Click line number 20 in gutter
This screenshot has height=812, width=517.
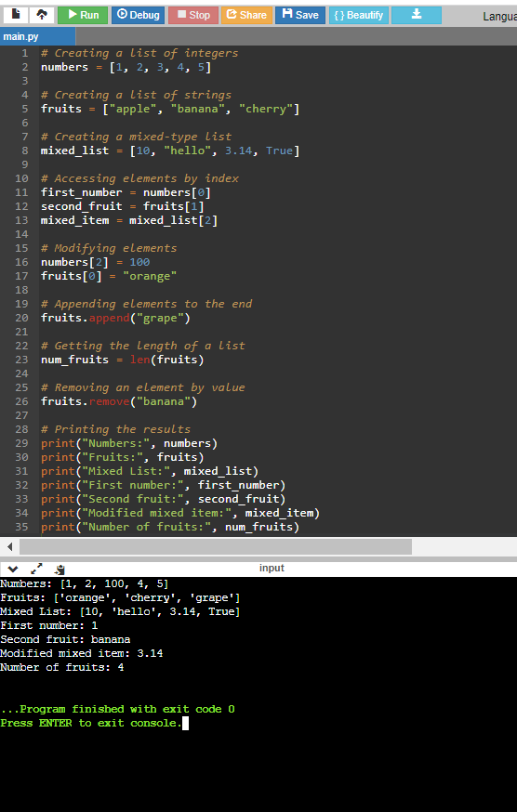(x=21, y=318)
